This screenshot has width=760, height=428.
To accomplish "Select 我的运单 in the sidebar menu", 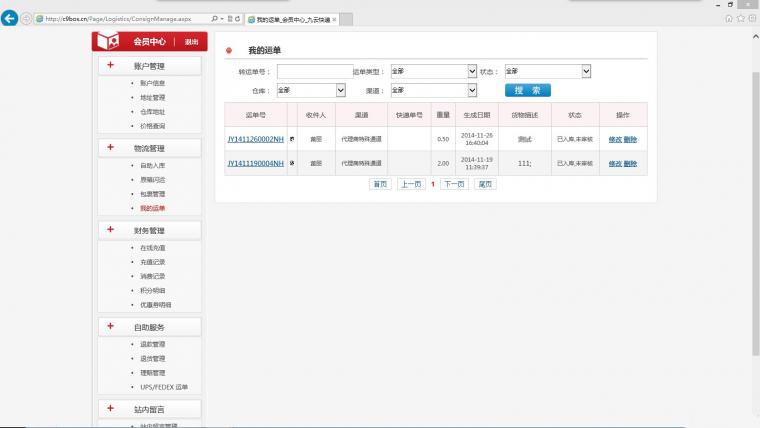I will [x=153, y=208].
